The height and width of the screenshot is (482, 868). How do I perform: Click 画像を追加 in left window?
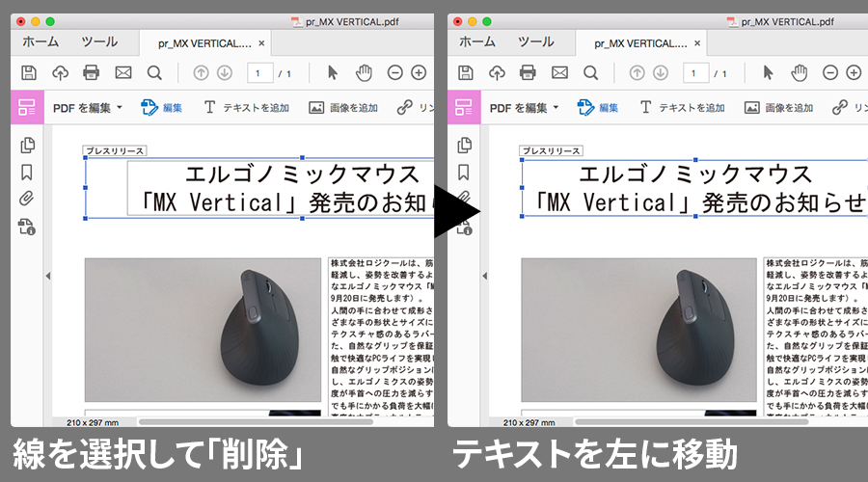coord(343,107)
